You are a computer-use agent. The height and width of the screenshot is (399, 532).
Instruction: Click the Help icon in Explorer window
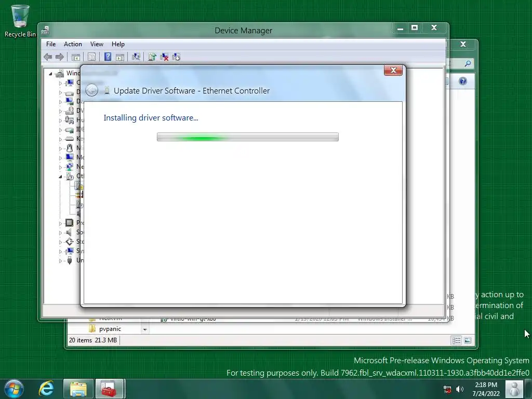[463, 81]
